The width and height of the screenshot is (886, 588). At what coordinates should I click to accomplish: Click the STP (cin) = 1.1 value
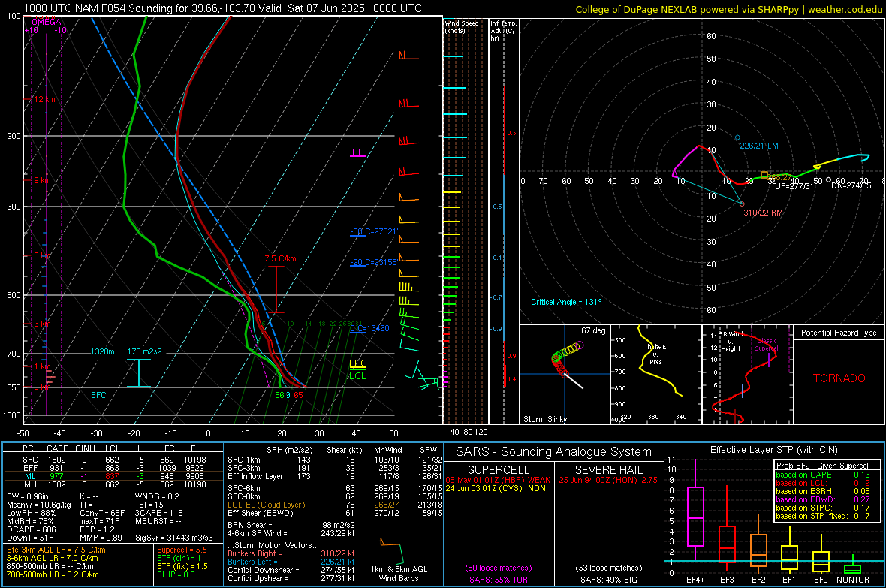tap(182, 558)
